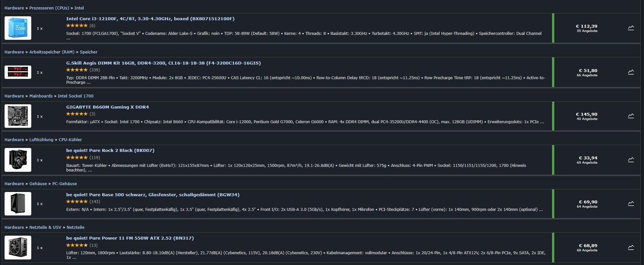Go to Arbeitsspeicher (RAM) breadcrumb
The width and height of the screenshot is (644, 265).
point(52,52)
